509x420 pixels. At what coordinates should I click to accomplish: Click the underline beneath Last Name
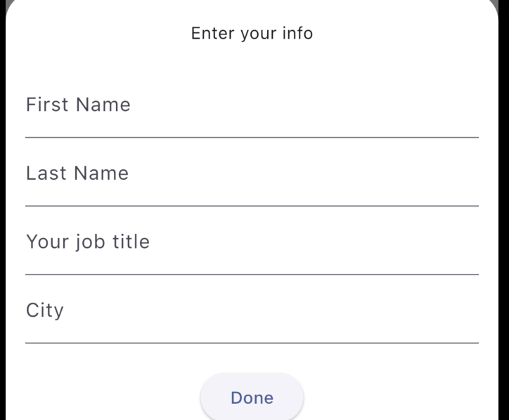pos(252,206)
